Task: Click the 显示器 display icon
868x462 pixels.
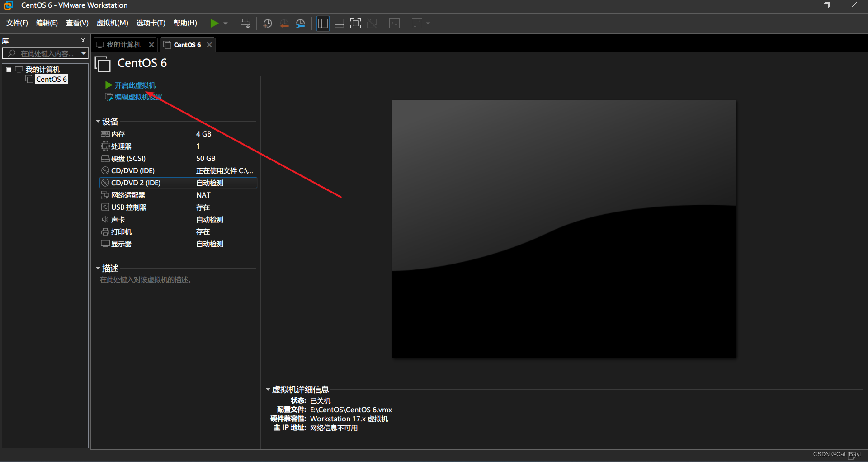Action: (105, 244)
